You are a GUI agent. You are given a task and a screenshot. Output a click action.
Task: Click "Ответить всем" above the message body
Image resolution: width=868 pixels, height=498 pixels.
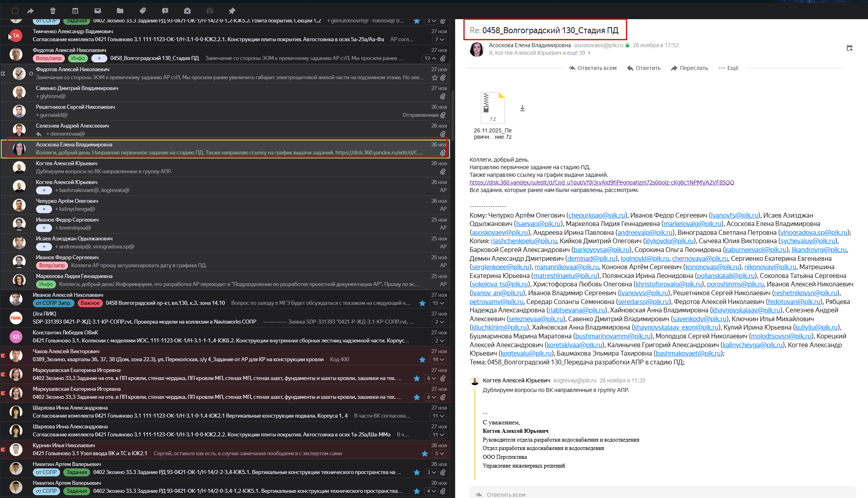(593, 68)
